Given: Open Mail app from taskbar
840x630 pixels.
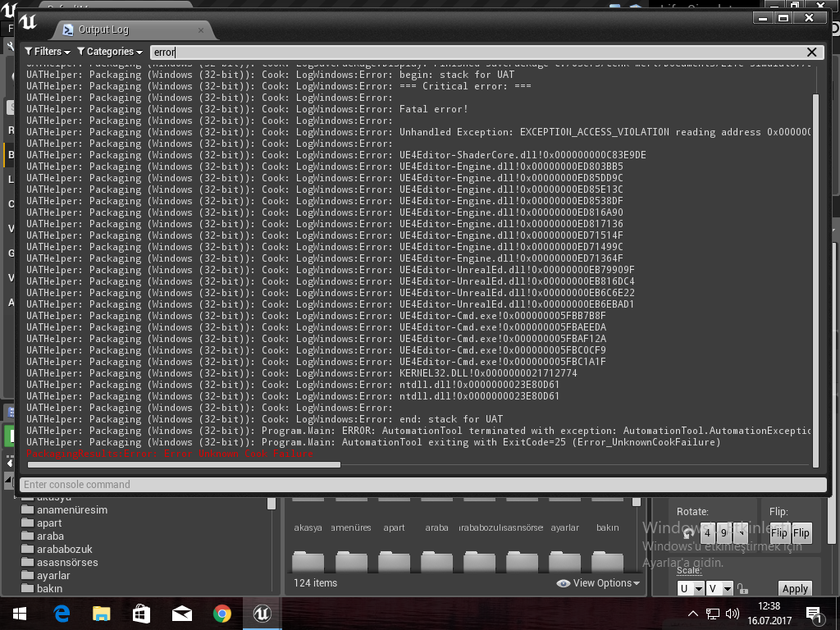Looking at the screenshot, I should [181, 614].
